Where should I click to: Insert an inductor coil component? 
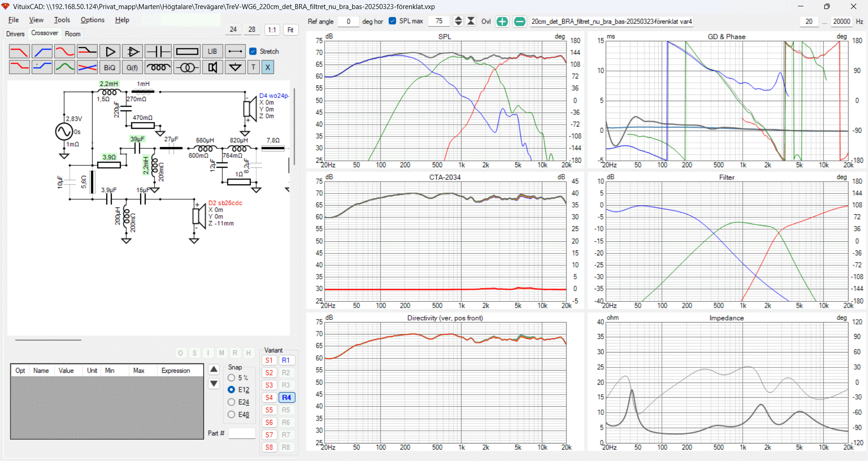click(158, 67)
